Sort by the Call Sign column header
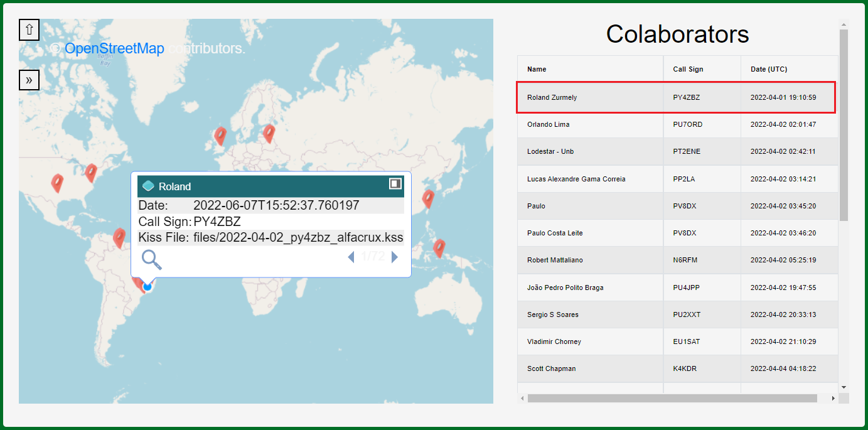 (688, 69)
